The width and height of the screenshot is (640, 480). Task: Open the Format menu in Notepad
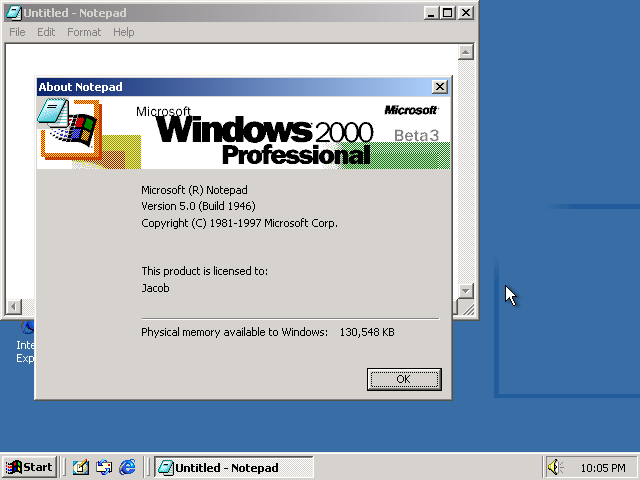[x=84, y=32]
